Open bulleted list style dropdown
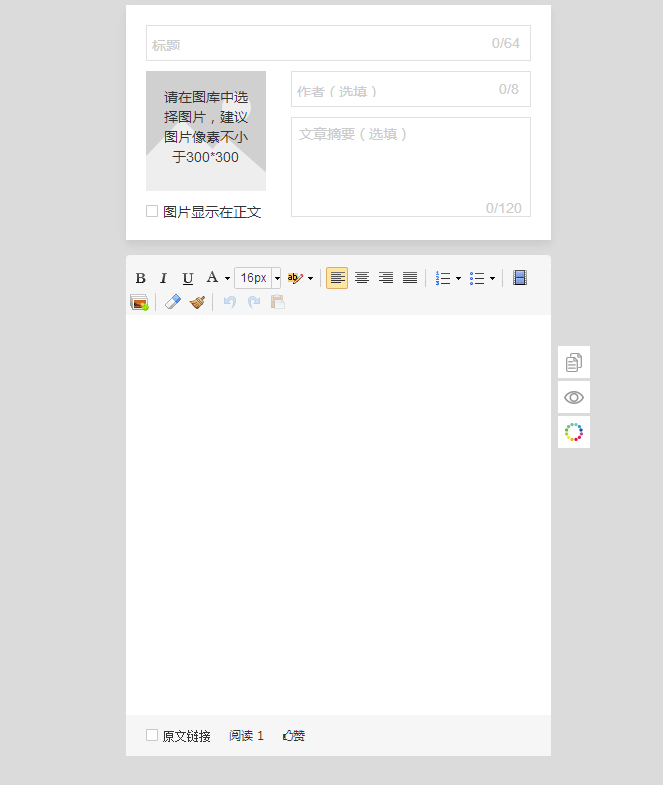This screenshot has width=663, height=785. point(492,278)
